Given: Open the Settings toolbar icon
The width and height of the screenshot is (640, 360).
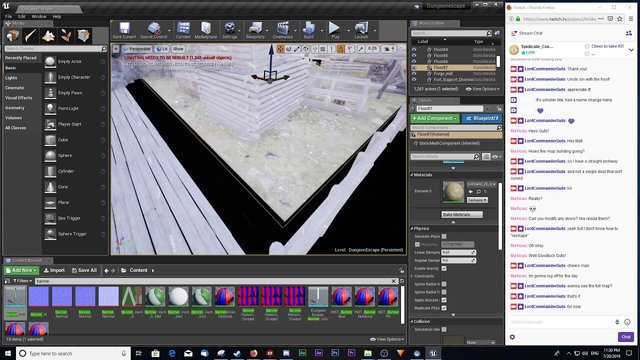Looking at the screenshot, I should point(229,30).
